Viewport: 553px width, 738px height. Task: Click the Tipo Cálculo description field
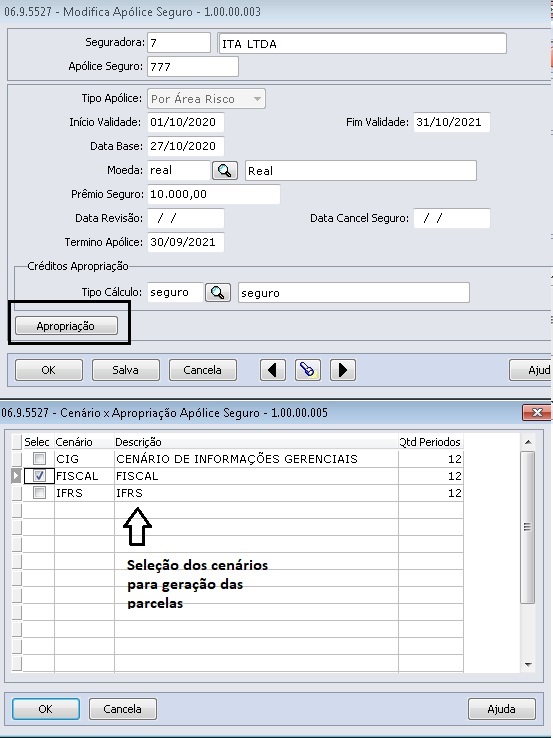tap(354, 292)
